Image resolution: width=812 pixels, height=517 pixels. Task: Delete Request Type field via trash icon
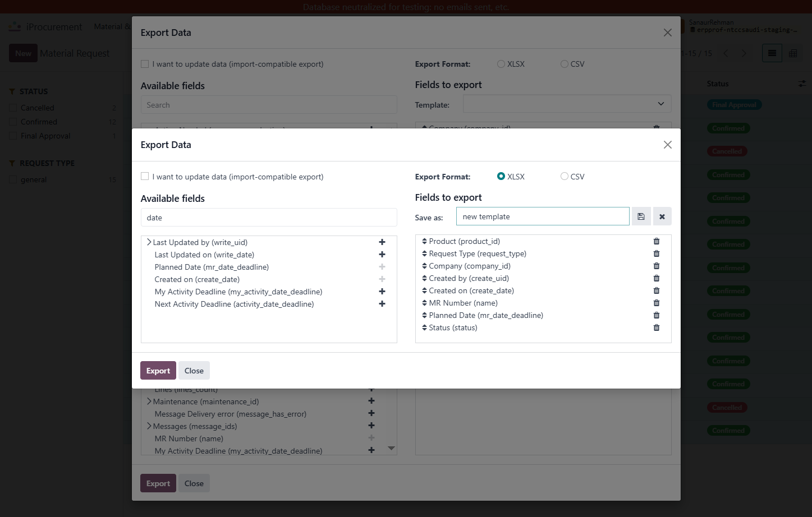click(x=657, y=253)
